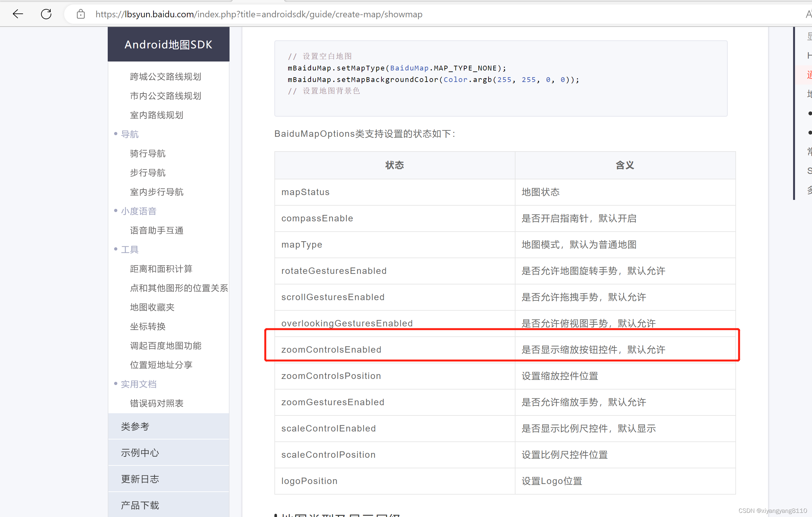The image size is (812, 517).
Task: Open 调起百度地图功能 sidebar link
Action: coord(165,345)
